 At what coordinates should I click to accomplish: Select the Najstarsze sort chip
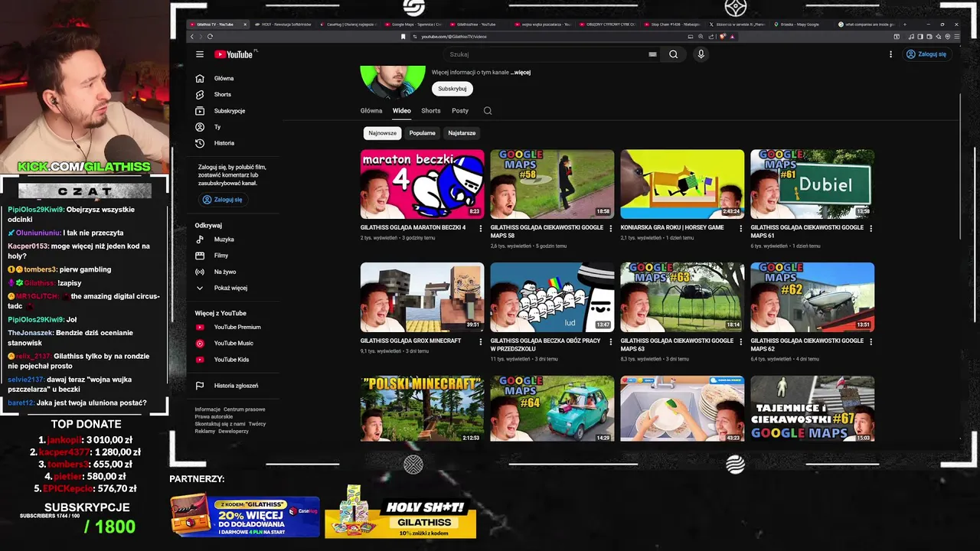(x=462, y=133)
